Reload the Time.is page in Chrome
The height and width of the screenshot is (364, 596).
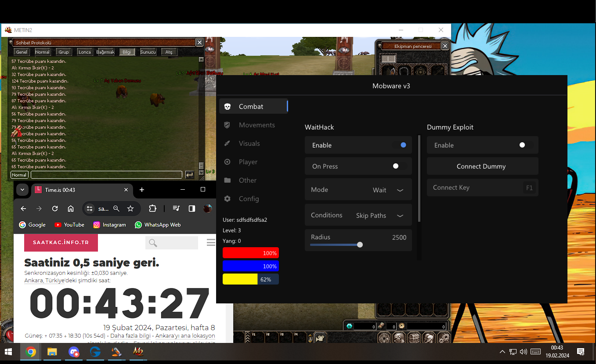click(x=55, y=209)
